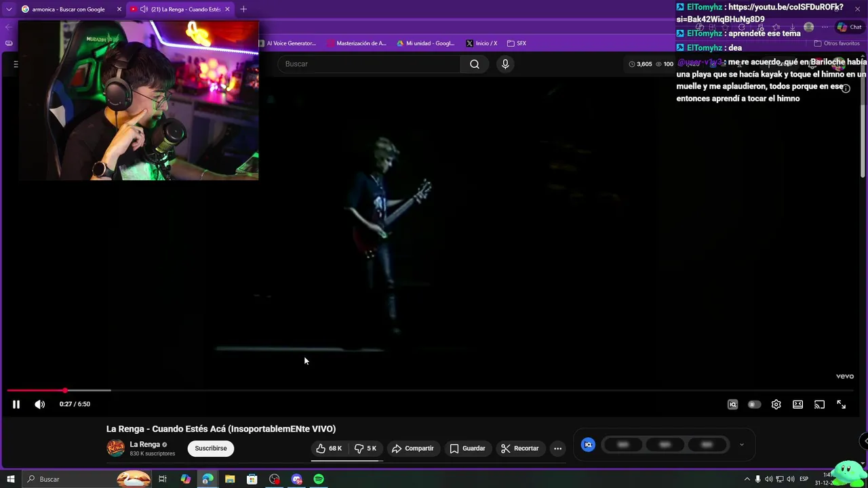Open the AI Voice Generator bookmark
The image size is (868, 488).
[288, 43]
